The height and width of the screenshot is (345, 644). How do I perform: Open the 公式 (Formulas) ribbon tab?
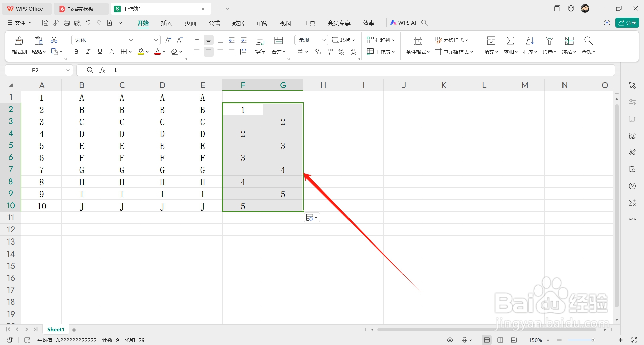[214, 23]
